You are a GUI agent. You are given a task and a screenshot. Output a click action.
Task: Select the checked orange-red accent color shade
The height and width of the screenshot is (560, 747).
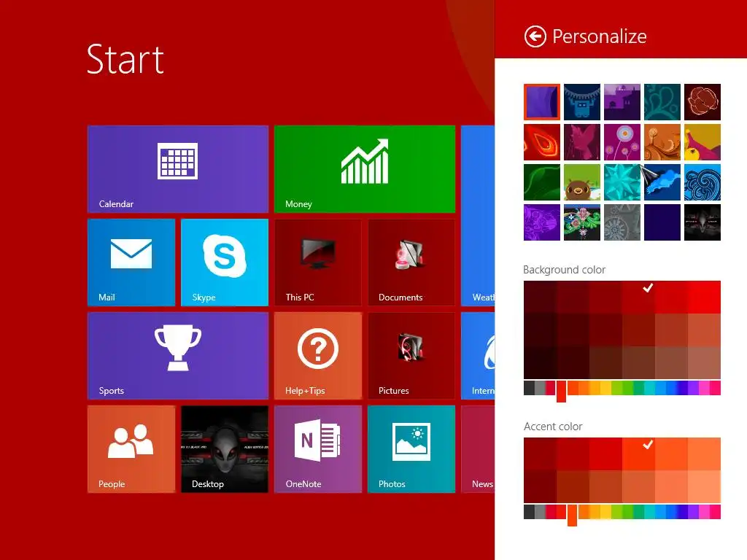(x=638, y=454)
